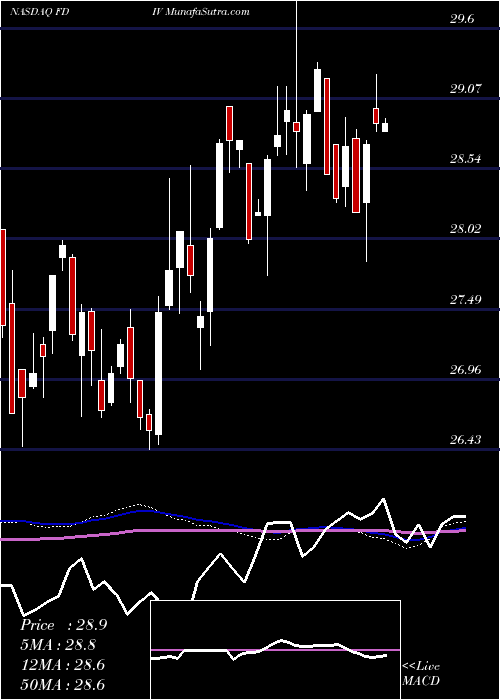500x700 pixels.
Task: Click the <<Live MACD label
Action: click(x=421, y=674)
